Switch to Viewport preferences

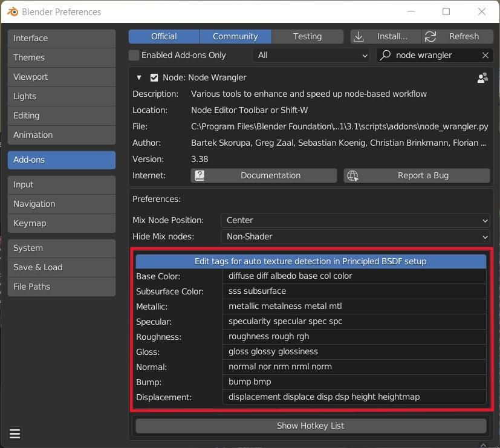point(62,77)
